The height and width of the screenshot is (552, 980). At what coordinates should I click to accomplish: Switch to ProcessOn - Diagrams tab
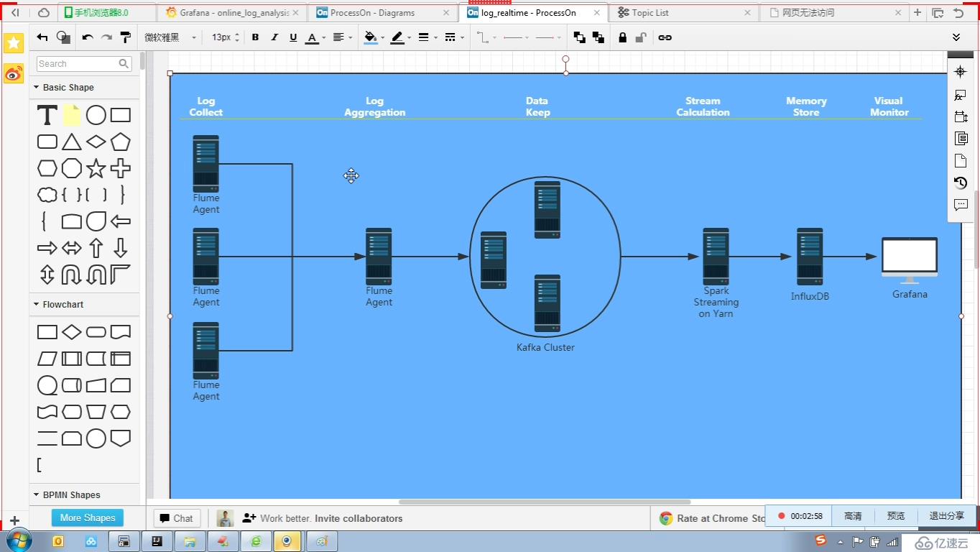382,13
